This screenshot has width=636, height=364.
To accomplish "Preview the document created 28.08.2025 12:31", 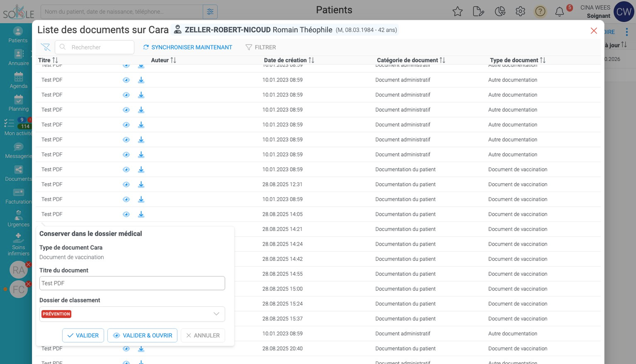I will click(126, 184).
